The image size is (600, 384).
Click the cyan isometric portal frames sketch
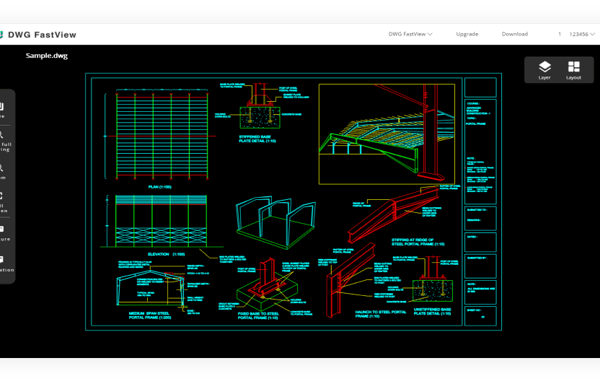point(276,223)
